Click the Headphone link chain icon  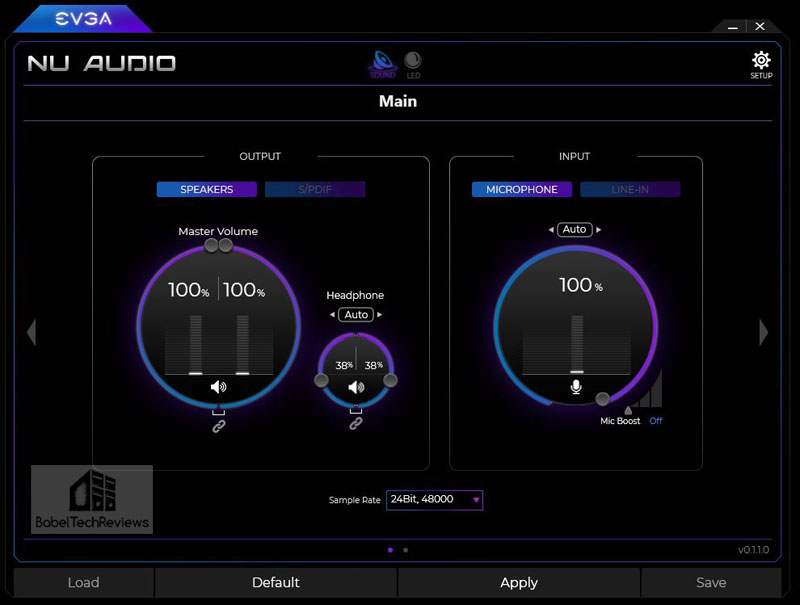coord(355,424)
